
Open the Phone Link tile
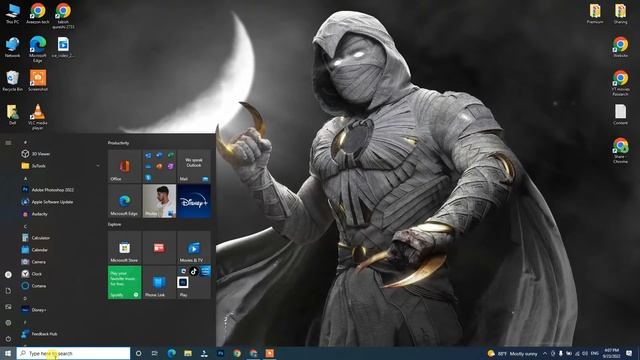(159, 282)
